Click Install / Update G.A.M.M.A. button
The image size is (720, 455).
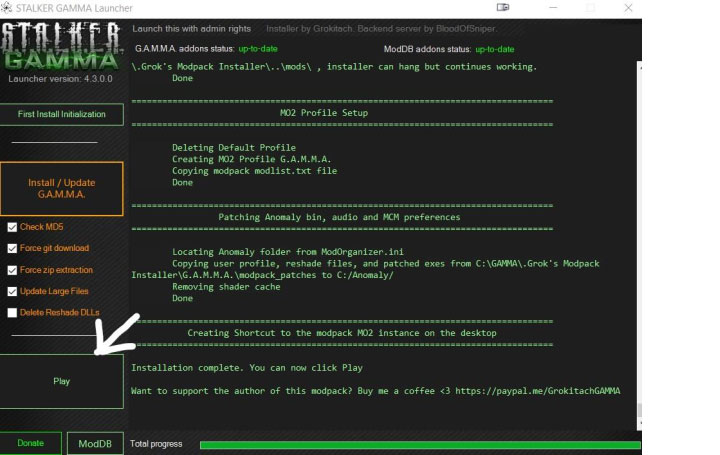pos(62,189)
